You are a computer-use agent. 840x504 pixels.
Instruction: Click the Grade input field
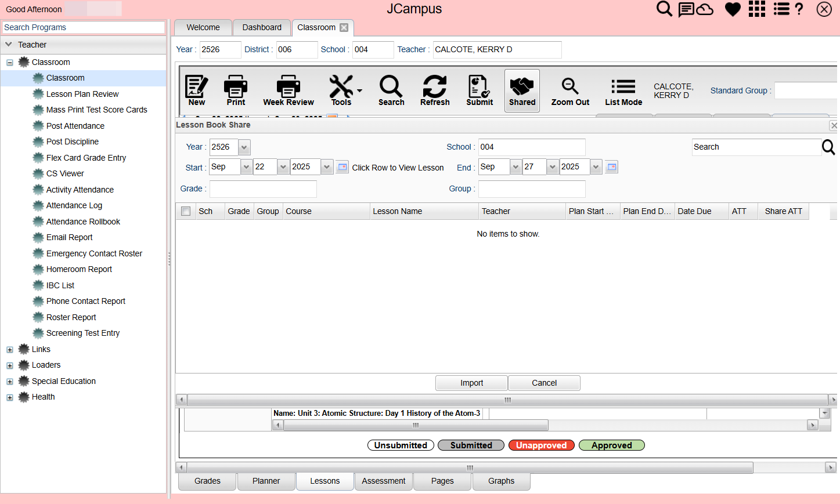263,189
